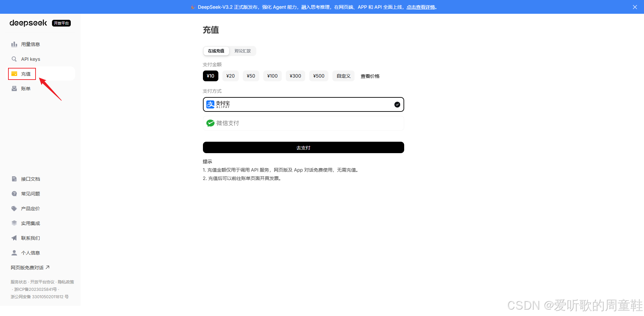
Task: Click the 浙公网安备 33010502011812 号 link
Action: pos(40,297)
